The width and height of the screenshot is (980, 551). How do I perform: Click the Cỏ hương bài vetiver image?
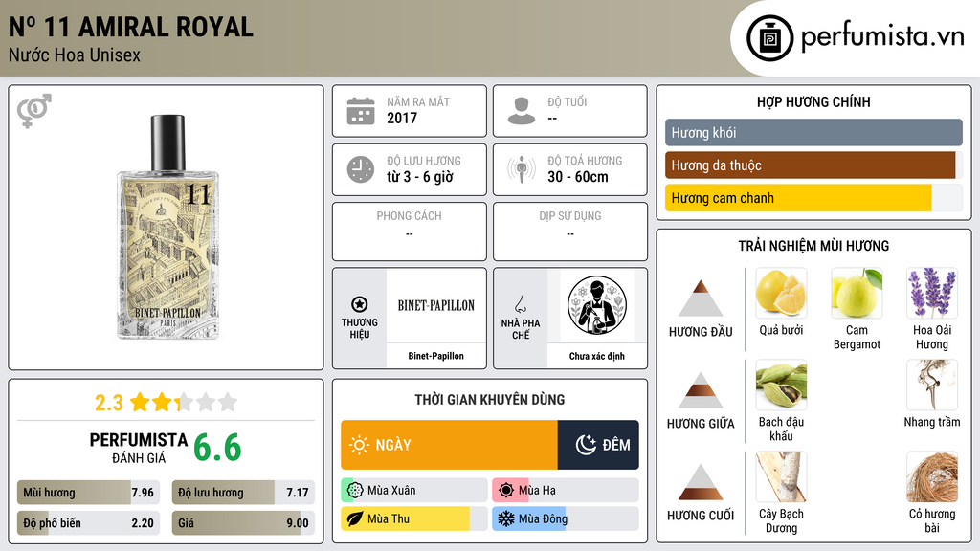click(x=932, y=476)
